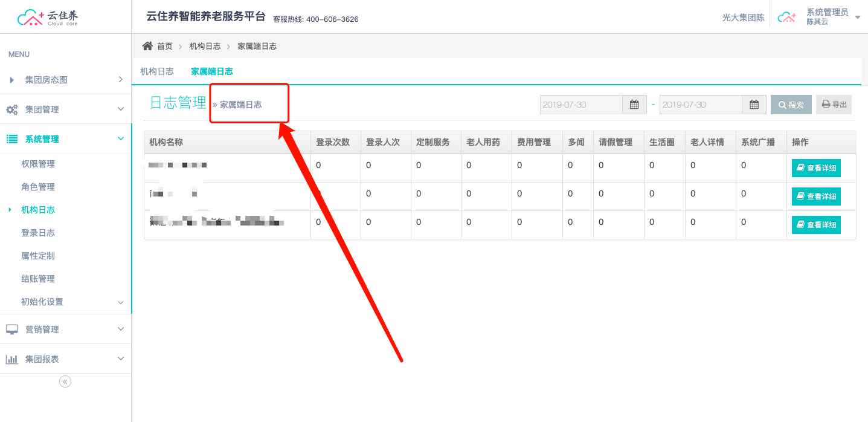Expand the 初始化设置 submenu
The image size is (868, 422).
120,302
